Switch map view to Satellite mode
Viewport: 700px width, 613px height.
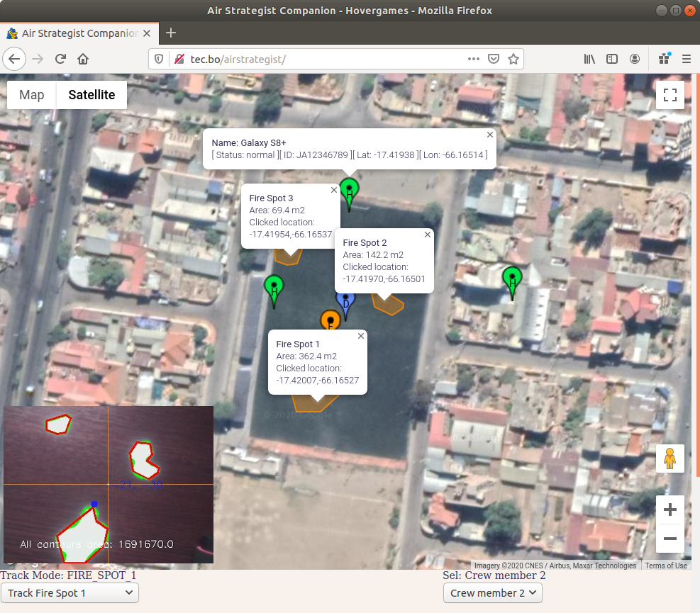[x=91, y=94]
